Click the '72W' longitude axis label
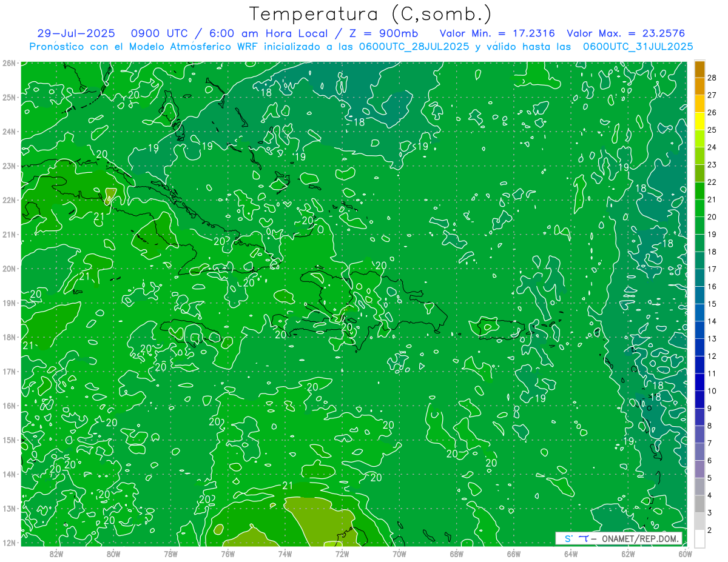The height and width of the screenshot is (562, 728). pos(342,553)
